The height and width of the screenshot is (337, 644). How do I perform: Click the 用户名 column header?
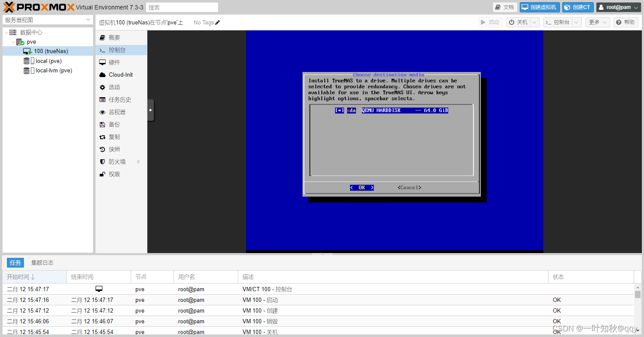click(x=206, y=277)
